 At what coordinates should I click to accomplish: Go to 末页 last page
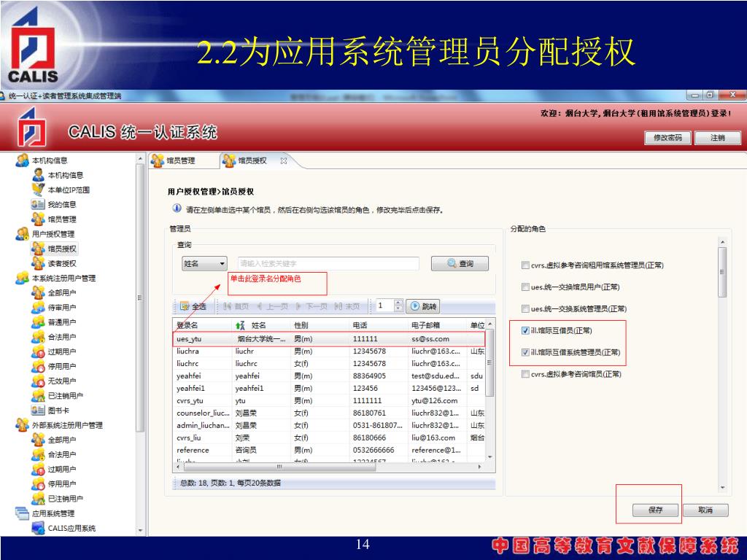click(347, 306)
